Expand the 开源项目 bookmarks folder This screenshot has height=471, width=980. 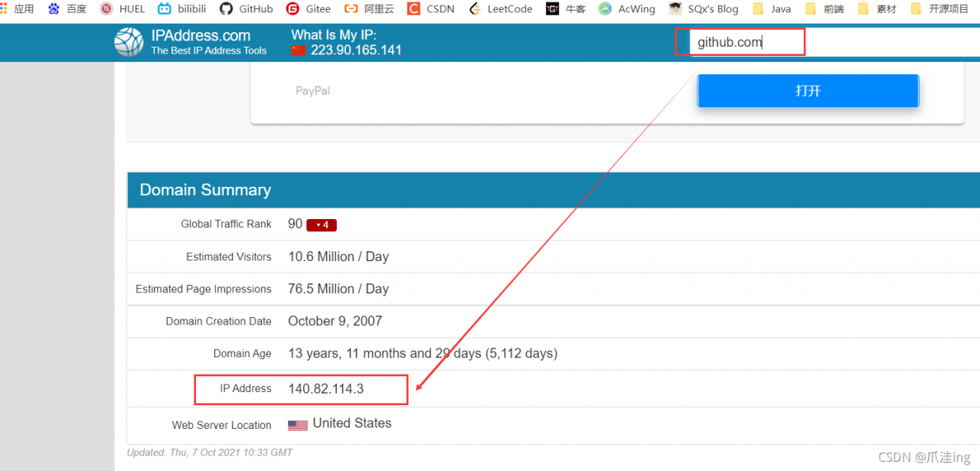pyautogui.click(x=939, y=9)
